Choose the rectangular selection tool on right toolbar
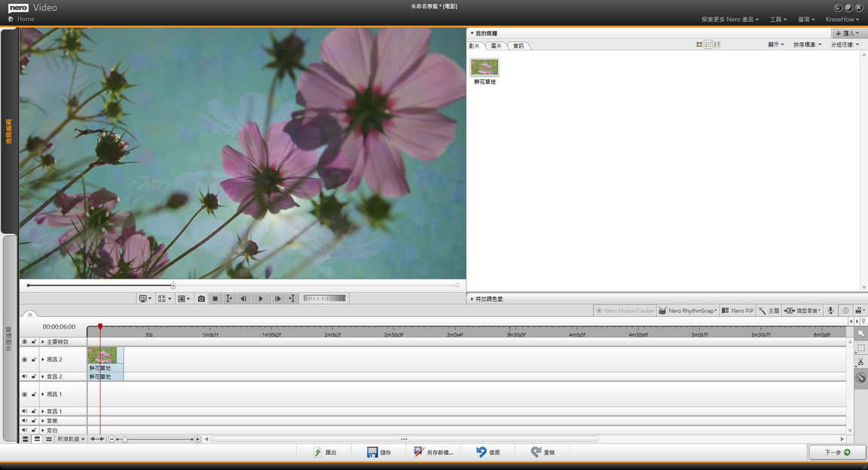The image size is (868, 470). point(860,348)
